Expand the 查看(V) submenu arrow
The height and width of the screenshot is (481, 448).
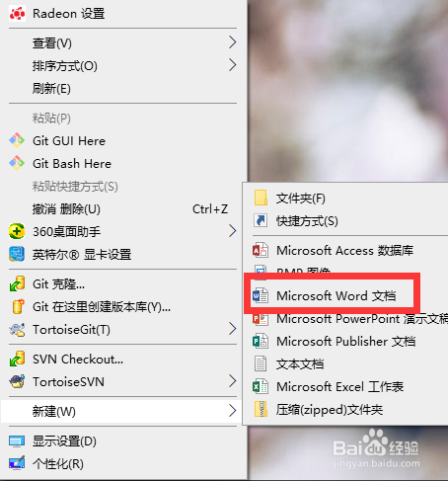[233, 42]
